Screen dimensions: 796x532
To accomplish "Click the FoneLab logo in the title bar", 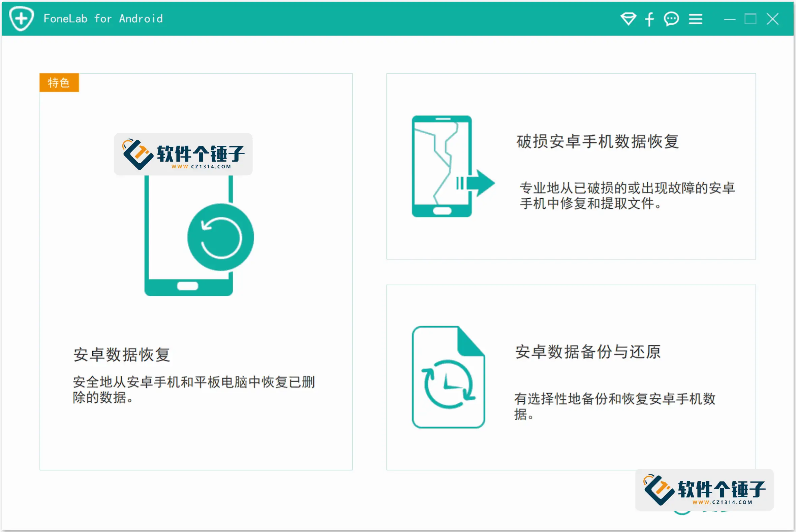I will click(21, 19).
